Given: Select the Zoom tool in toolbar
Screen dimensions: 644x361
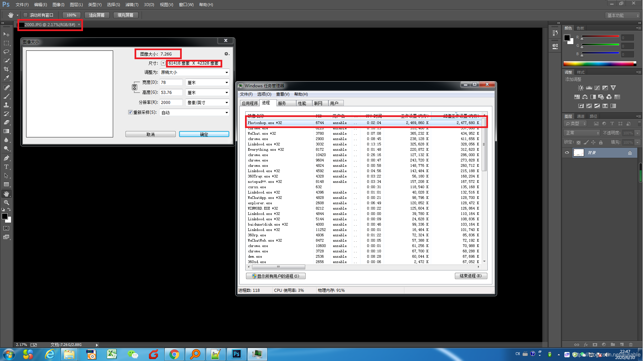Looking at the screenshot, I should [6, 203].
